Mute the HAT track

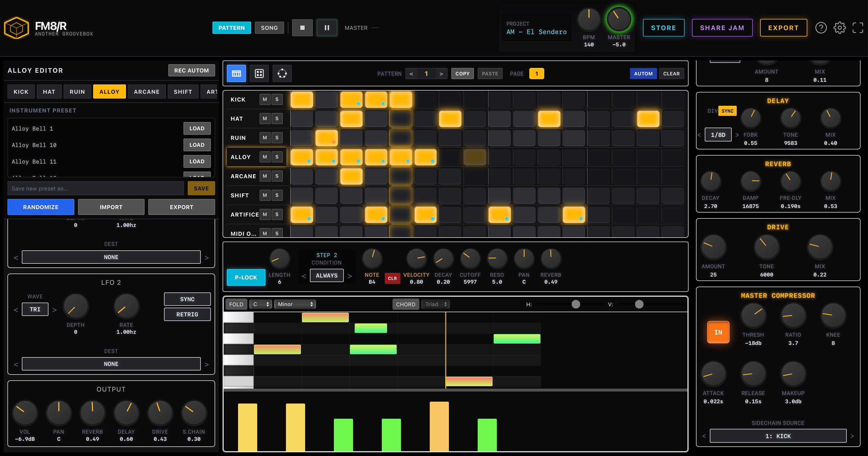[265, 119]
